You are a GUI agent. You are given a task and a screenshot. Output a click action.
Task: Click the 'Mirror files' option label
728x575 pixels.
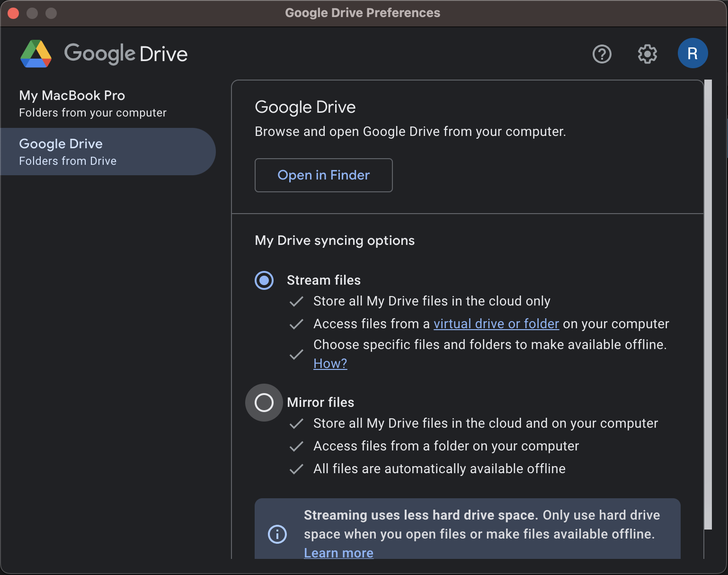pyautogui.click(x=320, y=403)
